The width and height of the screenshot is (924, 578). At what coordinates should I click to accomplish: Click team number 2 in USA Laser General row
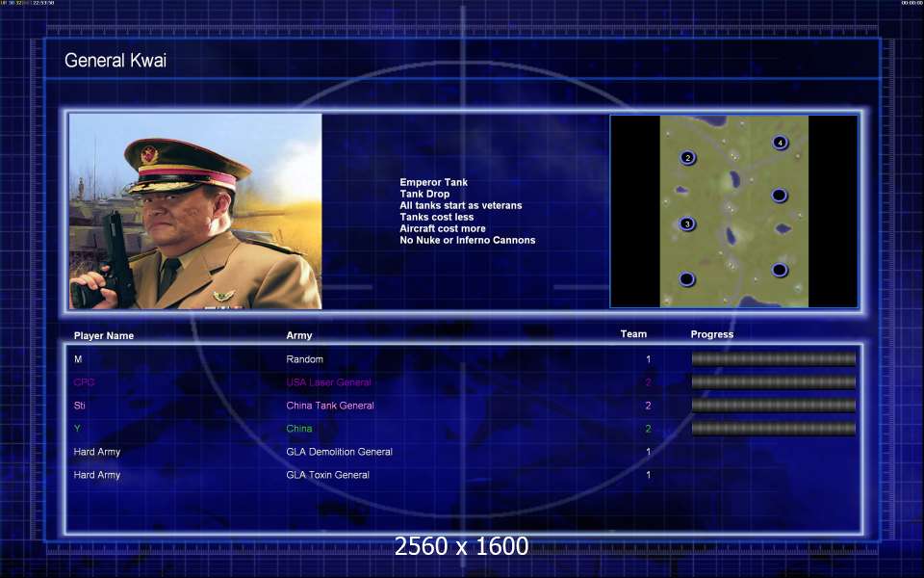click(648, 382)
